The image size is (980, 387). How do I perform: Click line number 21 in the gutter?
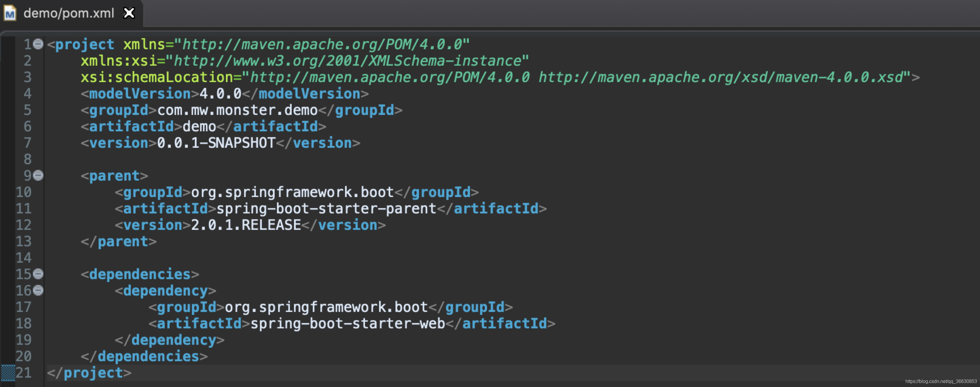click(23, 373)
